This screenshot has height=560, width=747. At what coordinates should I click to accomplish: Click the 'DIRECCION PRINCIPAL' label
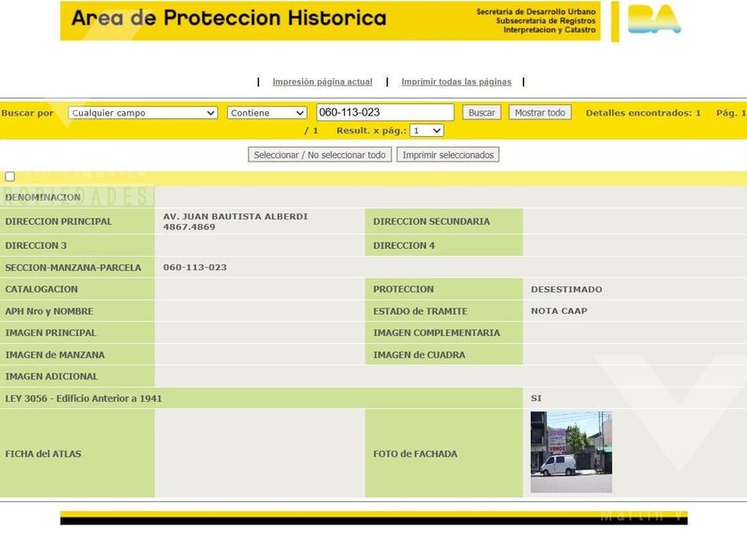coord(59,221)
